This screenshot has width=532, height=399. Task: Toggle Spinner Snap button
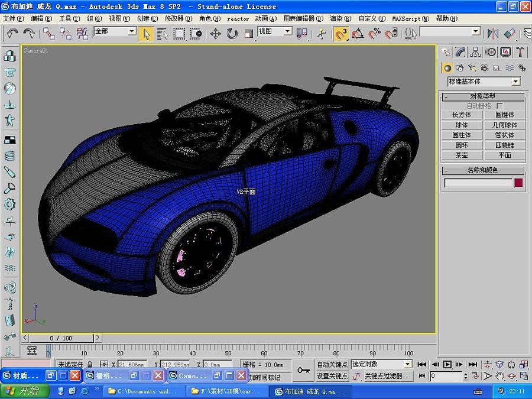click(x=391, y=34)
